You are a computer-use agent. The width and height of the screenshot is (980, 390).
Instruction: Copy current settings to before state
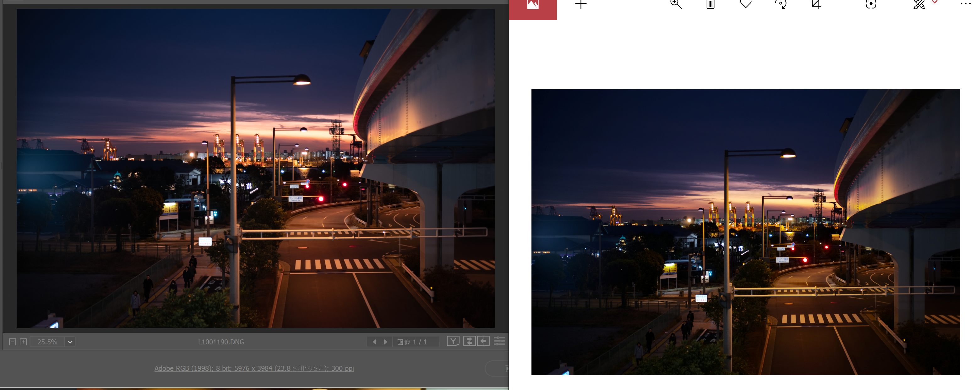point(483,341)
